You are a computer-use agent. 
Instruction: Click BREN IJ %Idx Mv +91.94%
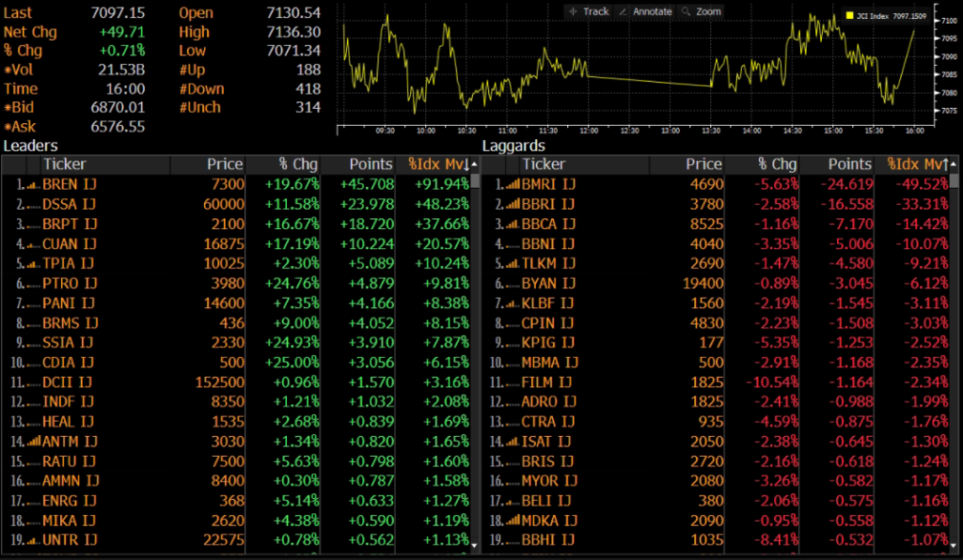point(442,184)
